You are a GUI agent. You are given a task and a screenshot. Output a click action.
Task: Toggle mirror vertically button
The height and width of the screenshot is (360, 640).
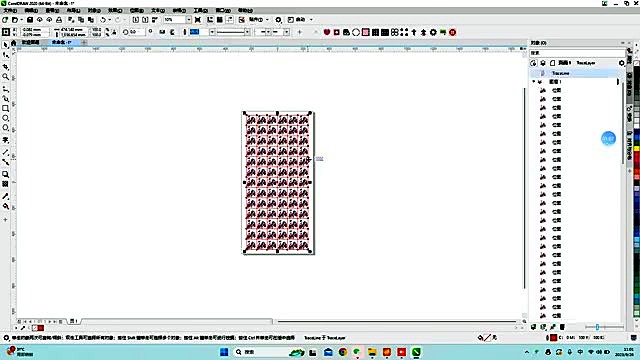click(172, 32)
